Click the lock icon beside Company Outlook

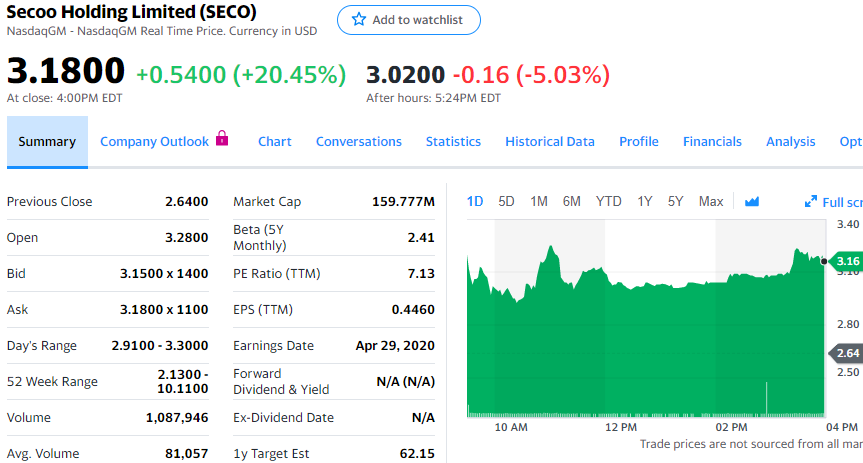pos(222,140)
